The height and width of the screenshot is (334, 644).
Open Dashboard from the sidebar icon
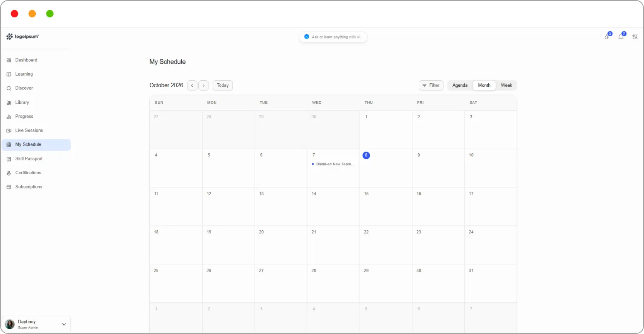pos(9,60)
